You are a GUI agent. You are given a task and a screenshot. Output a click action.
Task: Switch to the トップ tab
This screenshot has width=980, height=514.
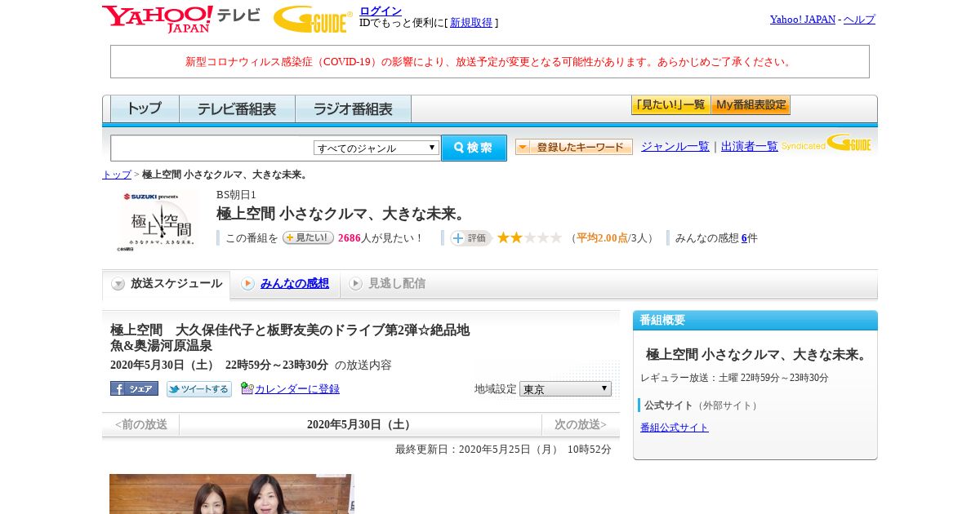pyautogui.click(x=145, y=109)
